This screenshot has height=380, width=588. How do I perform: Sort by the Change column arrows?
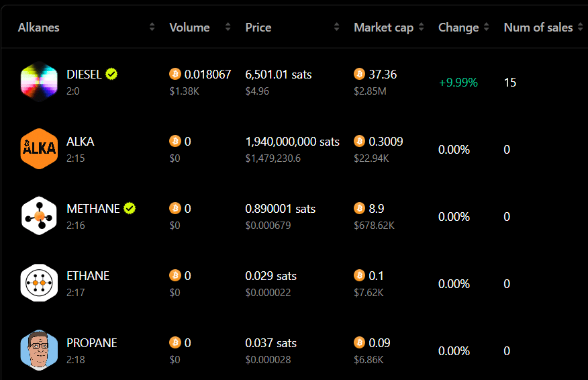(487, 27)
